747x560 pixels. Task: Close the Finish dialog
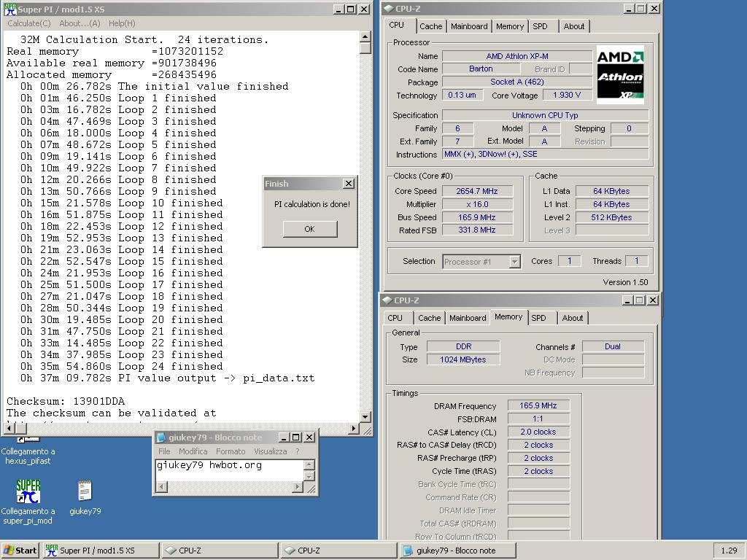tap(349, 184)
